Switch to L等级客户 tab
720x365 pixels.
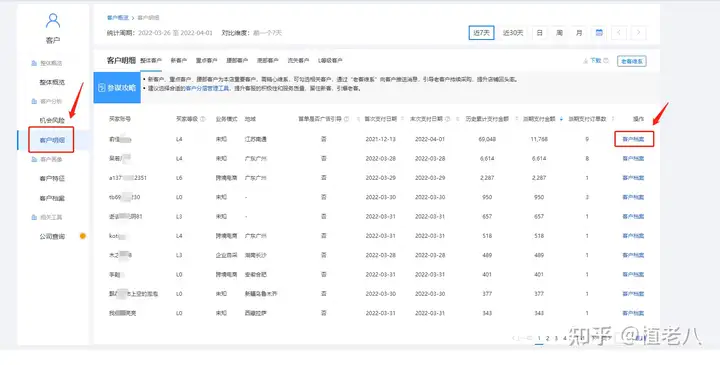[x=330, y=61]
